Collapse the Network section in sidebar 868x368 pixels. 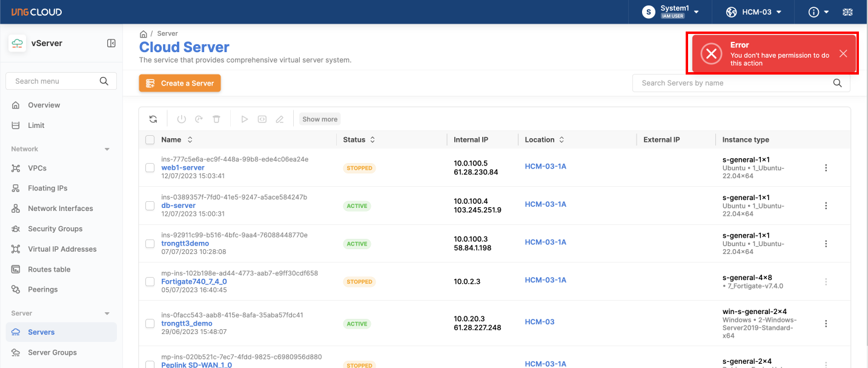[x=107, y=149]
